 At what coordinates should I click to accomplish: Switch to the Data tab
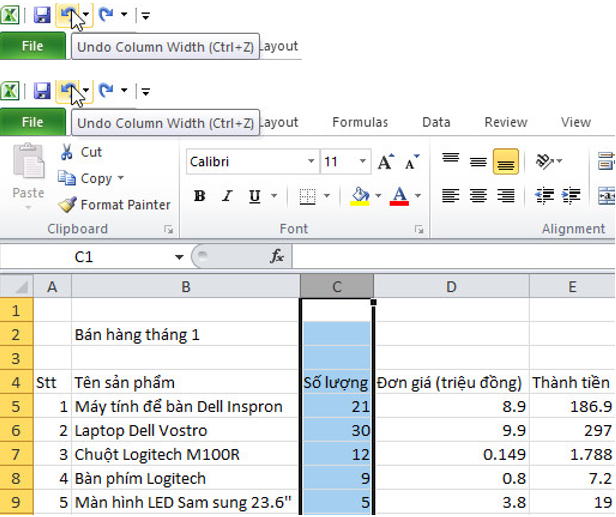click(x=436, y=123)
